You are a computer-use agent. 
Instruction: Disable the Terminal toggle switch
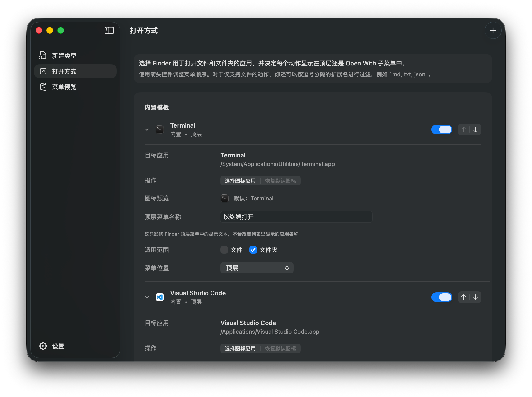442,129
